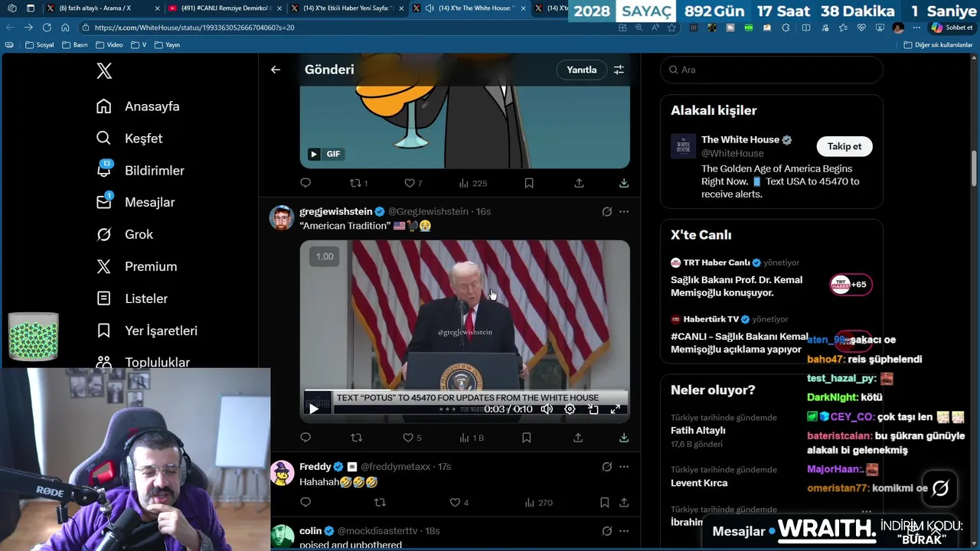Open TRT Haber Canlı live broadcast

coord(772,279)
